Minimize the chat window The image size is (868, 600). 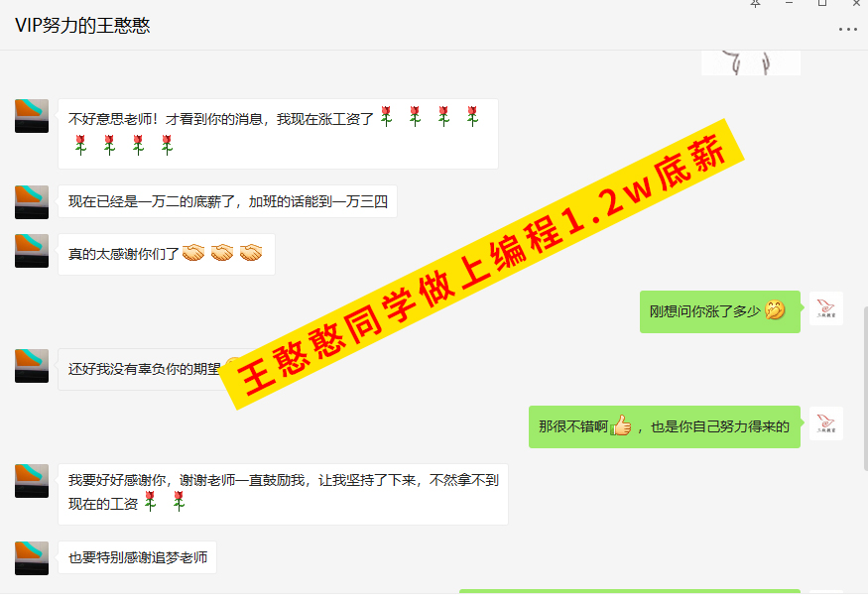pos(789,3)
